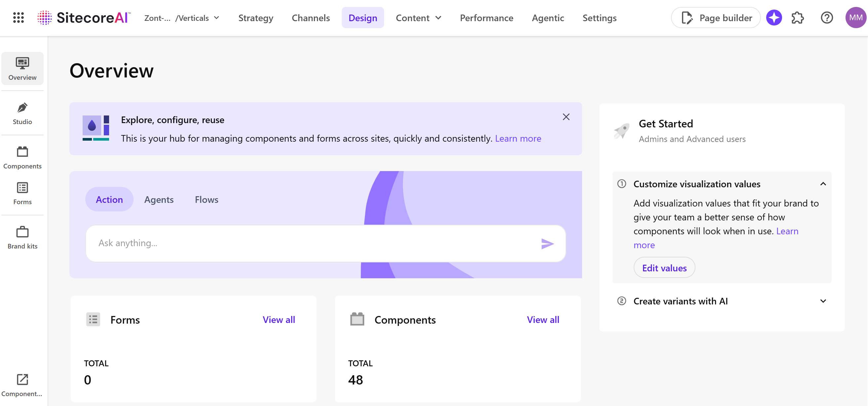
Task: Collapse Customize visualization values section
Action: (x=823, y=184)
